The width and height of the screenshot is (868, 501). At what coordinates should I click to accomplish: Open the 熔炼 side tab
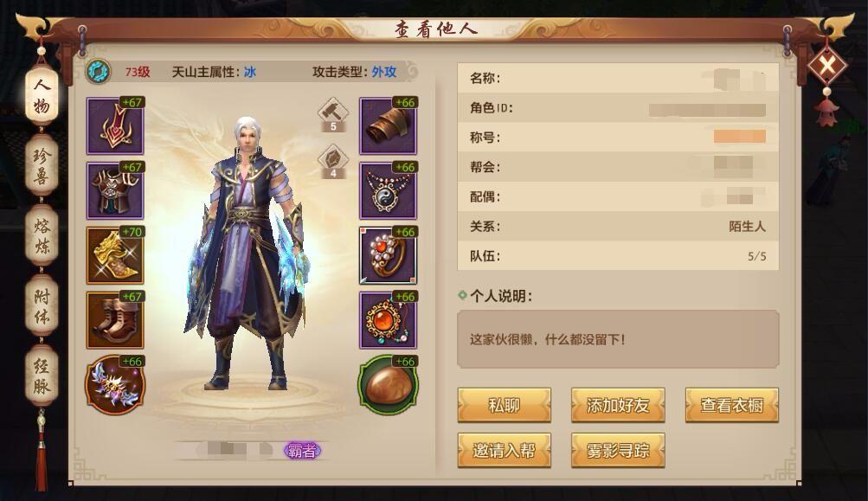tap(42, 236)
